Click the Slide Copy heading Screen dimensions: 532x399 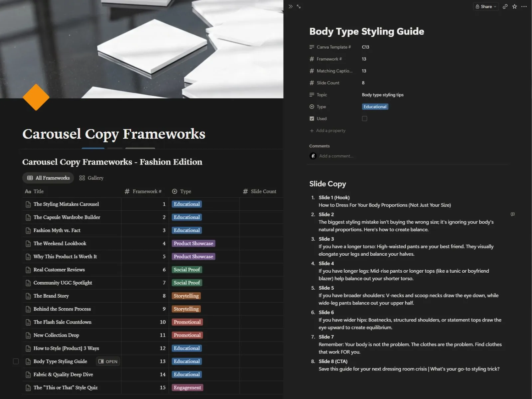[328, 184]
